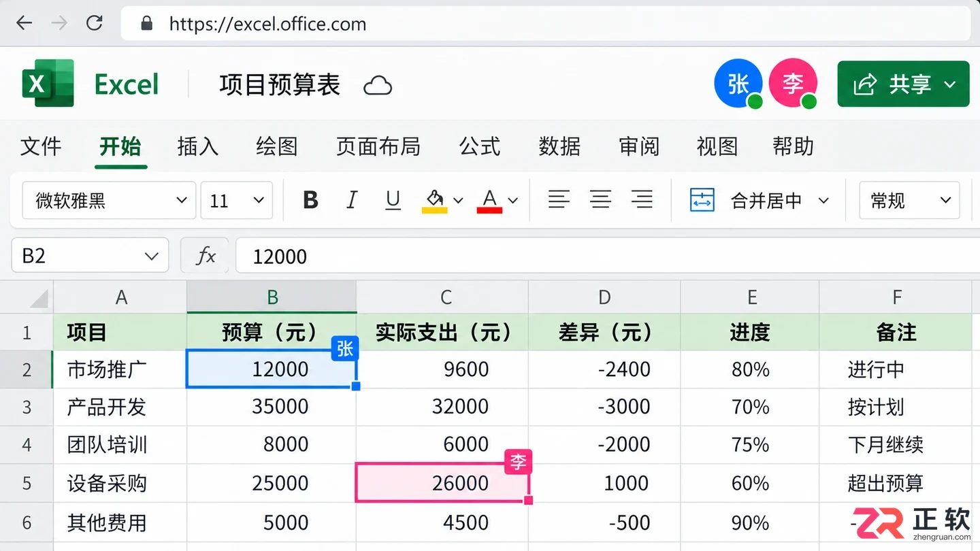The height and width of the screenshot is (551, 980).
Task: Click the select-all corner triangle
Action: [x=38, y=298]
